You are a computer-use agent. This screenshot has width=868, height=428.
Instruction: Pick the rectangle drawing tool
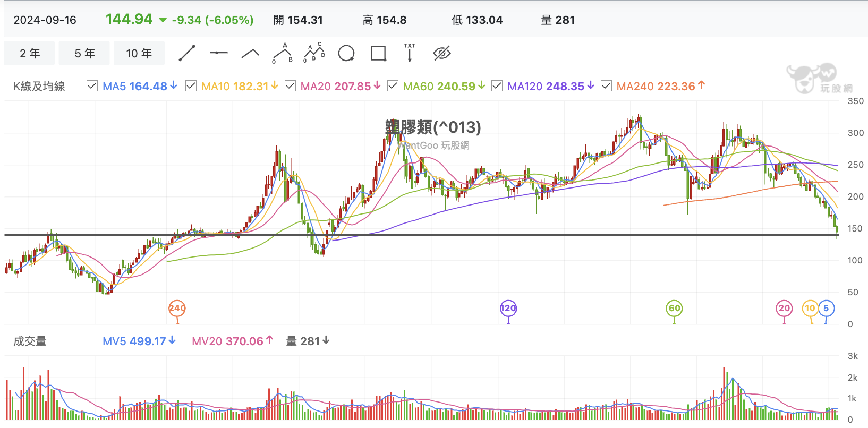378,53
